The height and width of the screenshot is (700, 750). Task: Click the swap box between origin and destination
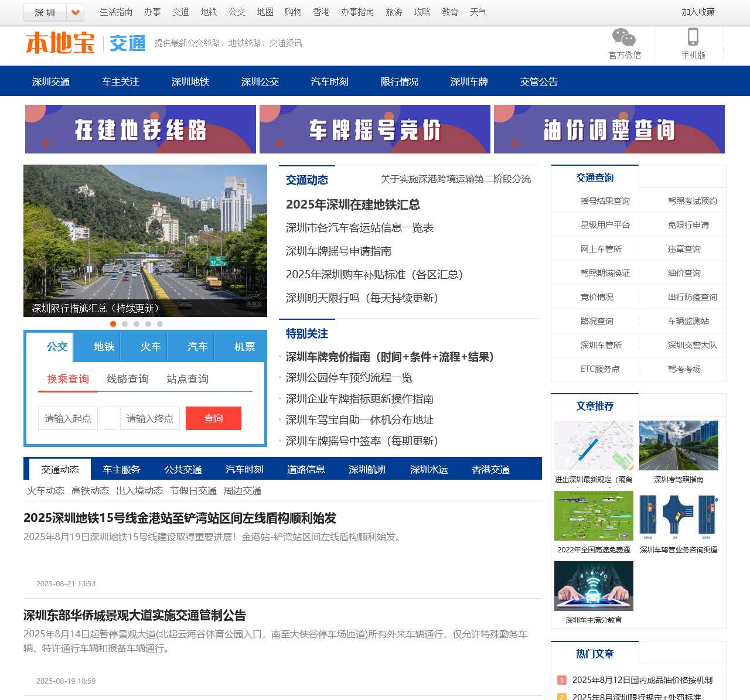[x=109, y=418]
